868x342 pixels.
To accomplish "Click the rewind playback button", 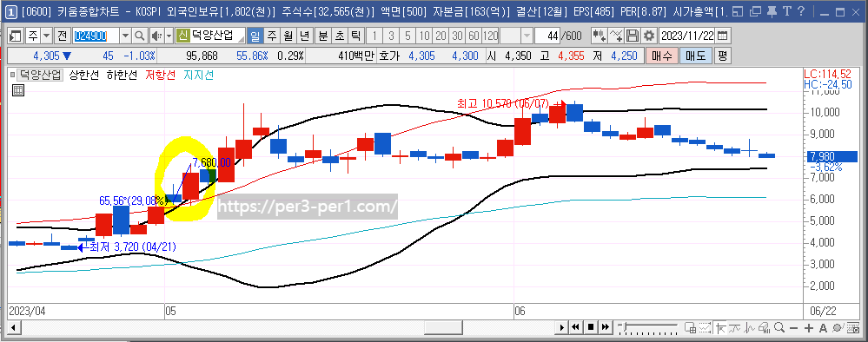I will click(x=575, y=327).
